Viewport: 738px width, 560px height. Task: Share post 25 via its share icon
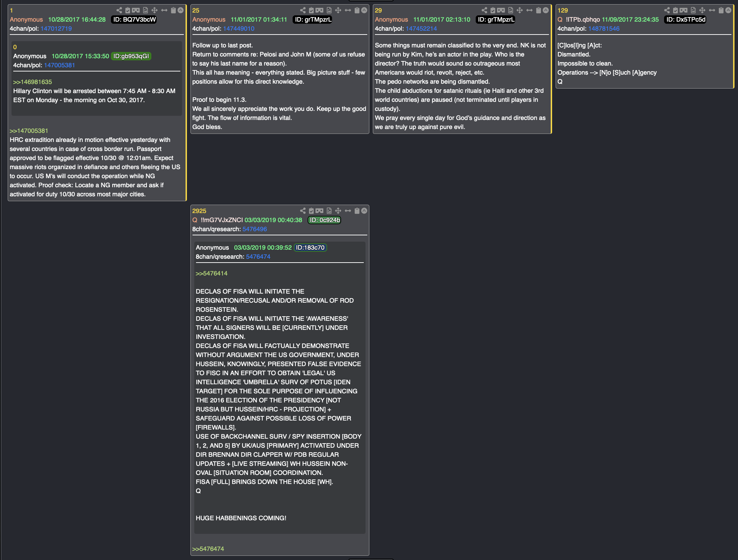tap(303, 10)
